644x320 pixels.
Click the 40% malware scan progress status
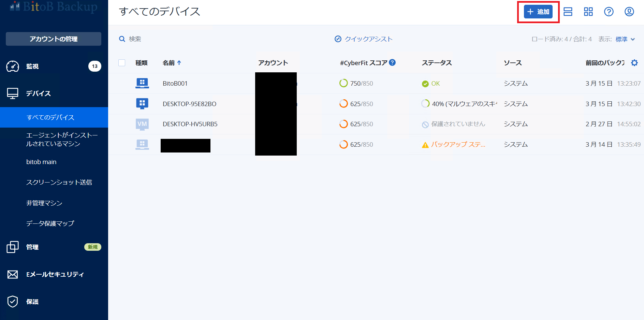click(x=459, y=104)
